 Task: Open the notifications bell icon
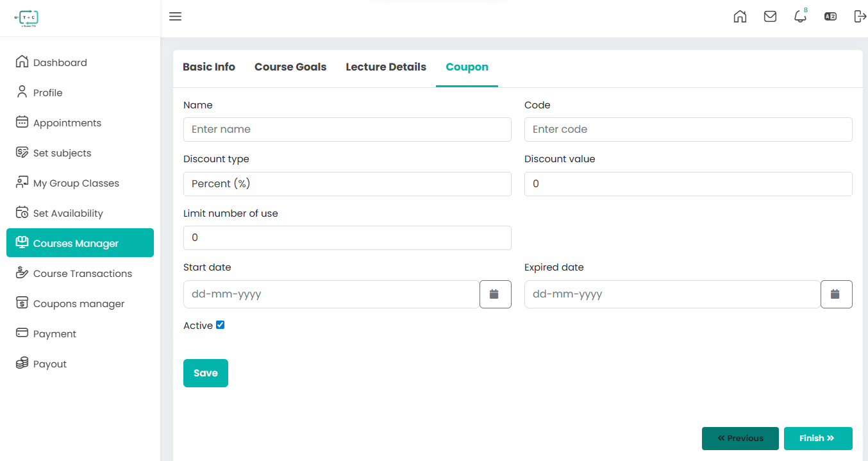tap(800, 17)
